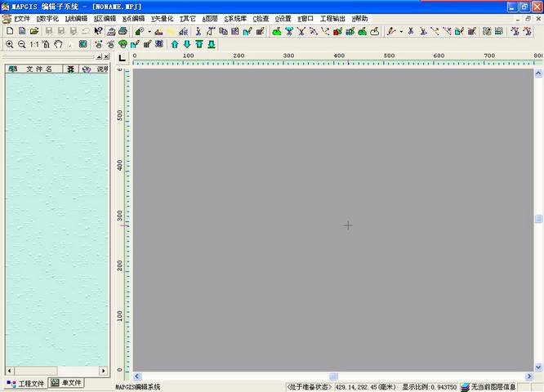The width and height of the screenshot is (544, 392).
Task: Click the file panel's left scroll arrow
Action: click(9, 371)
